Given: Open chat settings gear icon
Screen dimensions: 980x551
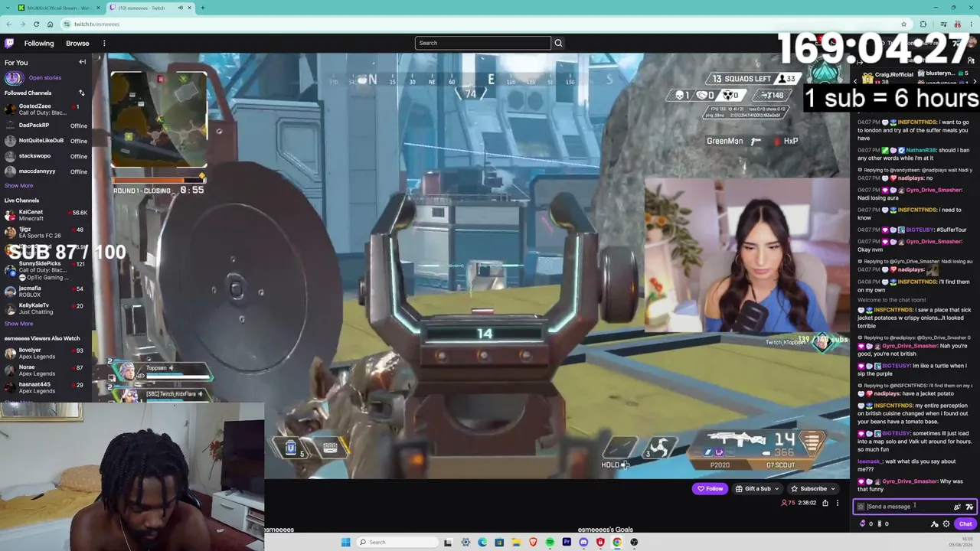Looking at the screenshot, I should [946, 524].
